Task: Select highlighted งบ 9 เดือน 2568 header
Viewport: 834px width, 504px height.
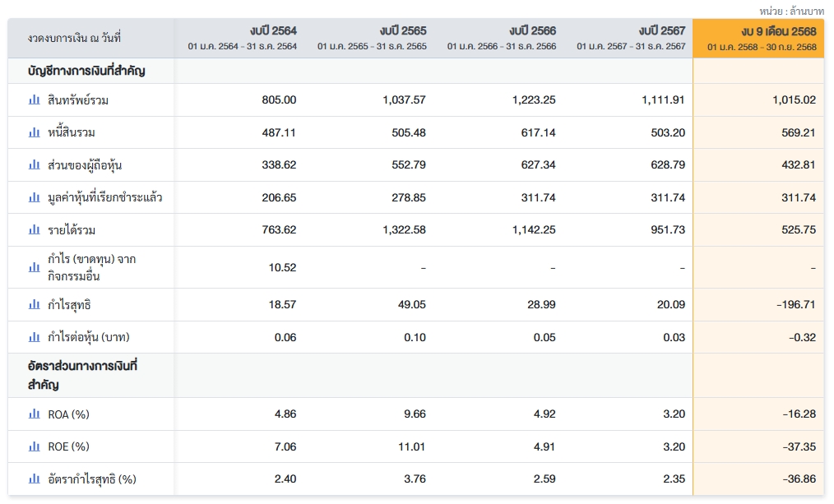Action: click(x=761, y=38)
